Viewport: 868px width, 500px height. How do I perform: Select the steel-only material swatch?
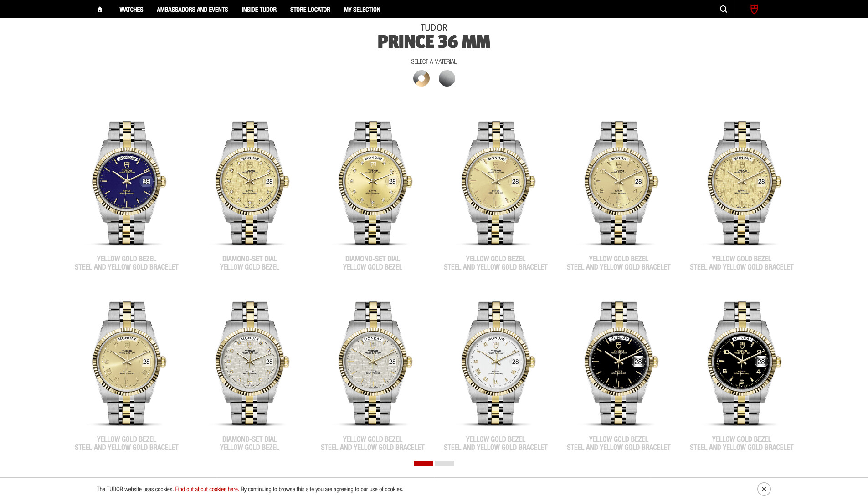(447, 78)
